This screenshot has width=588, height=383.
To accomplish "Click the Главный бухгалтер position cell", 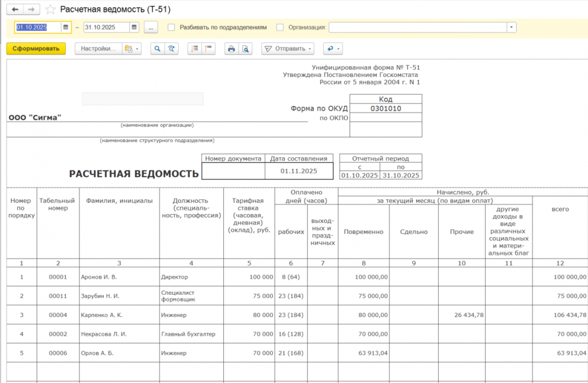I will coord(191,334).
